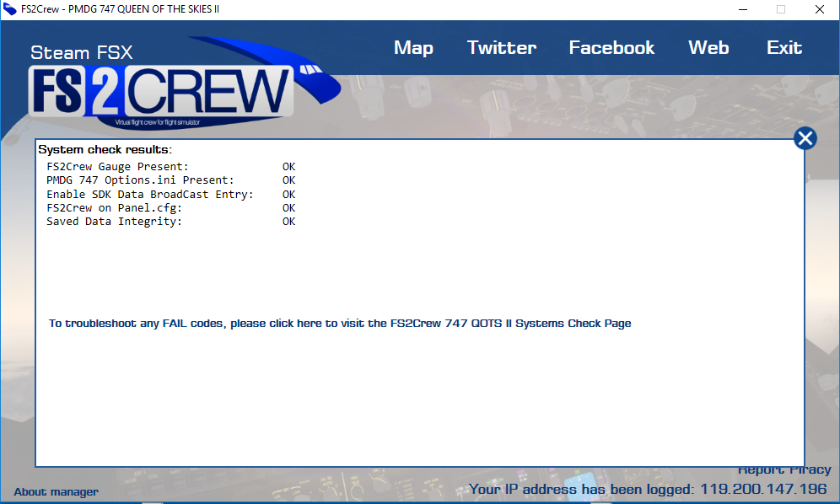Viewport: 840px width, 504px height.
Task: Open the Facebook header link
Action: click(x=611, y=48)
